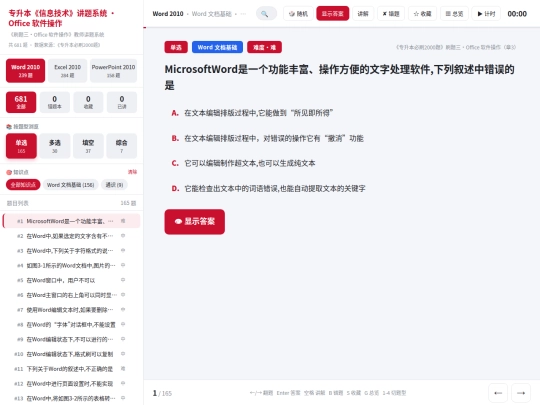540x405 pixels.
Task: Open question #4 about 图3-1
Action: click(x=71, y=266)
